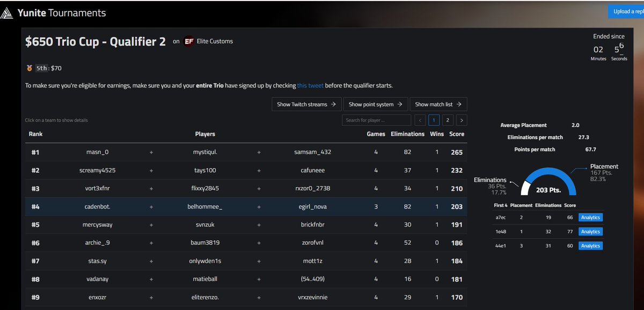The width and height of the screenshot is (644, 310).
Task: Click the next-page chevron in the pagination
Action: 462,120
